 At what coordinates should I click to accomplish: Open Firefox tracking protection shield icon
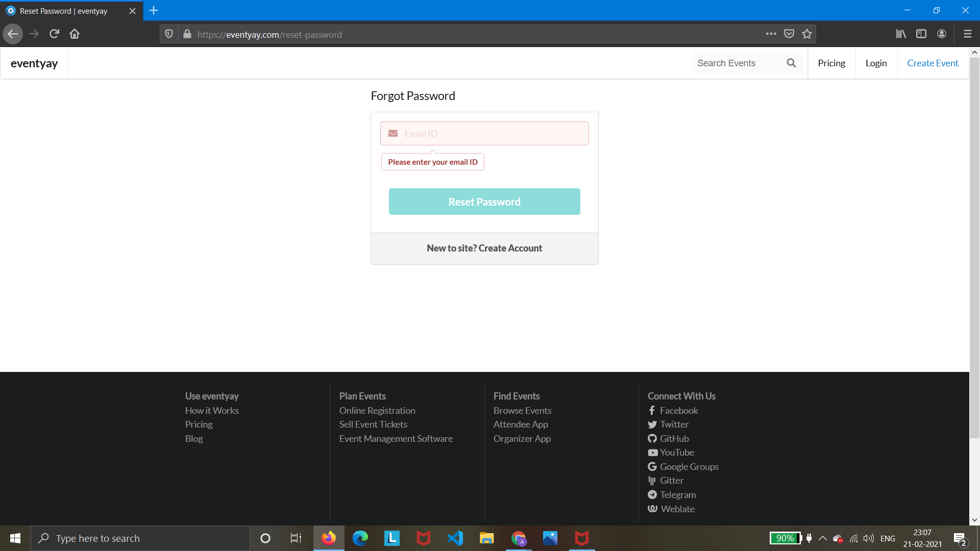click(169, 34)
